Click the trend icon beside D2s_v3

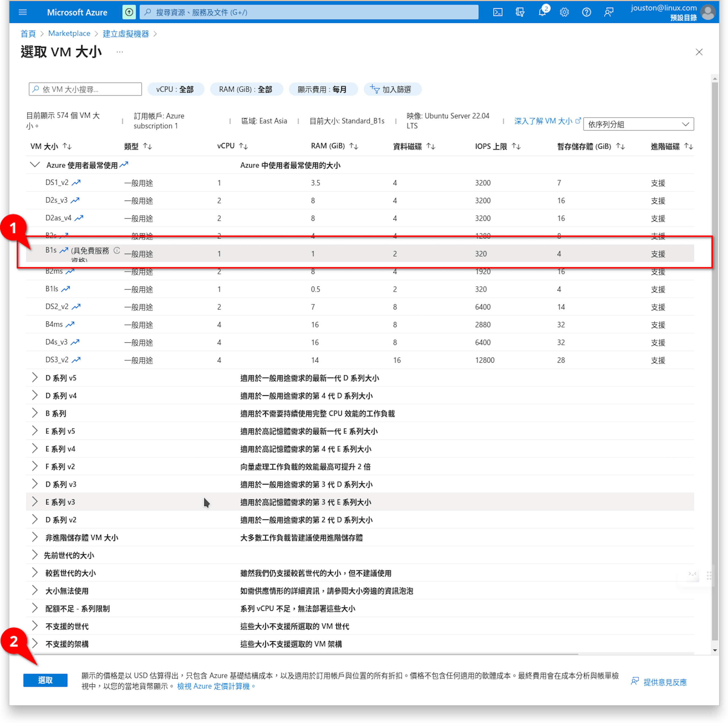click(75, 200)
